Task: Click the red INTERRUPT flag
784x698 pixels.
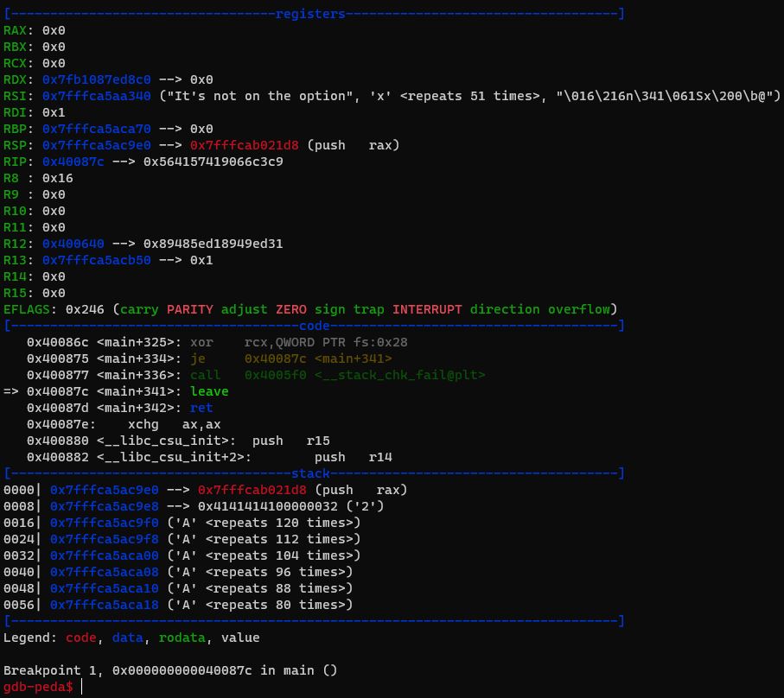Action: point(428,310)
